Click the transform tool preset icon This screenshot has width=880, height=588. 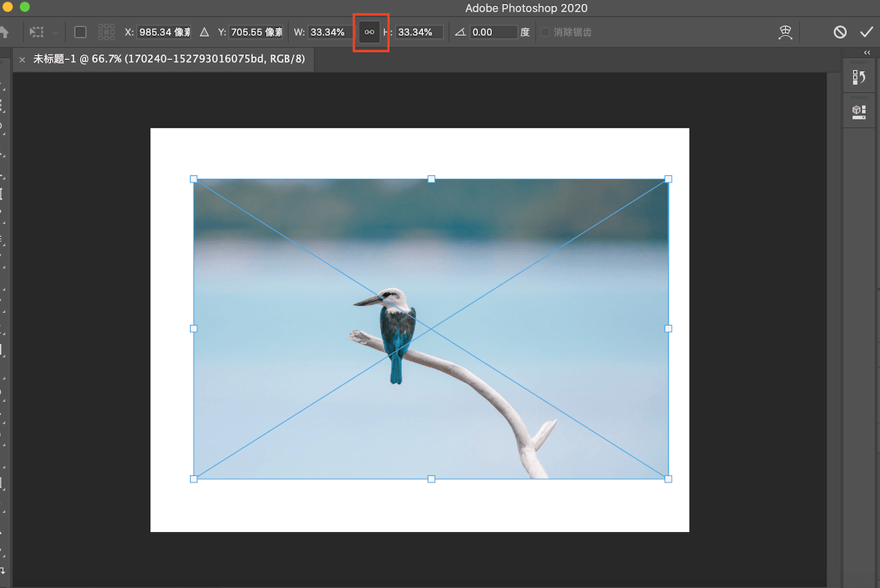(x=37, y=32)
